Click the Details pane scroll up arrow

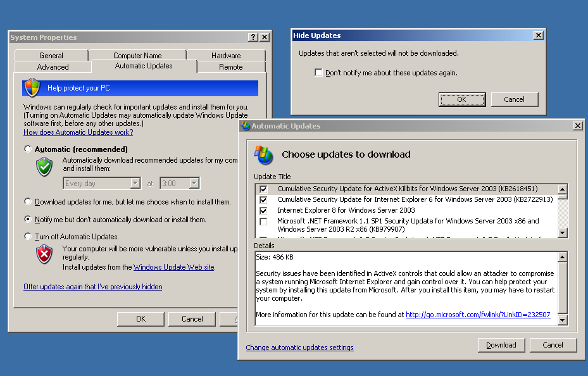coord(562,257)
